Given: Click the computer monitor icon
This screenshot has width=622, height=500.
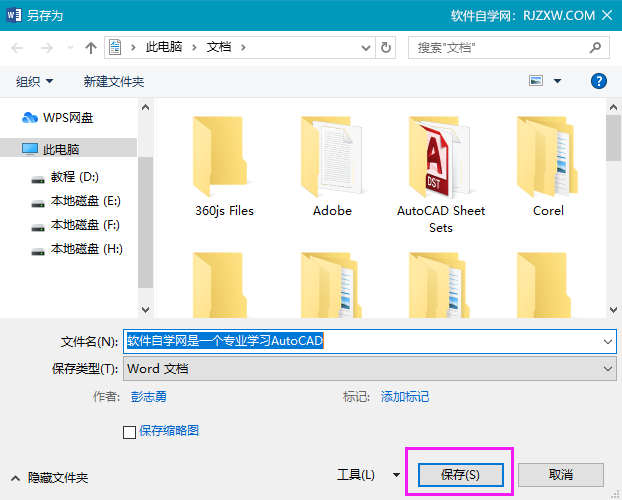Looking at the screenshot, I should [30, 149].
